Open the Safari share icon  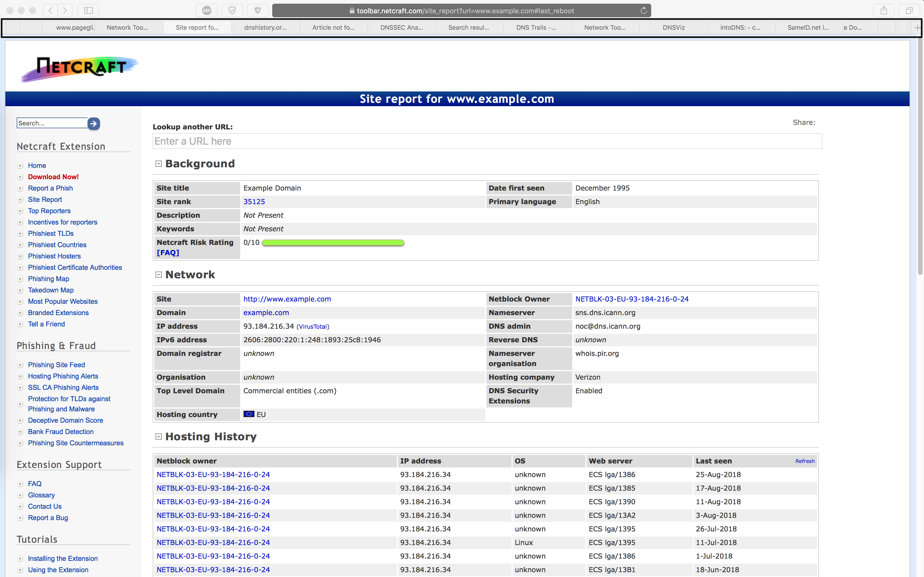pos(883,11)
